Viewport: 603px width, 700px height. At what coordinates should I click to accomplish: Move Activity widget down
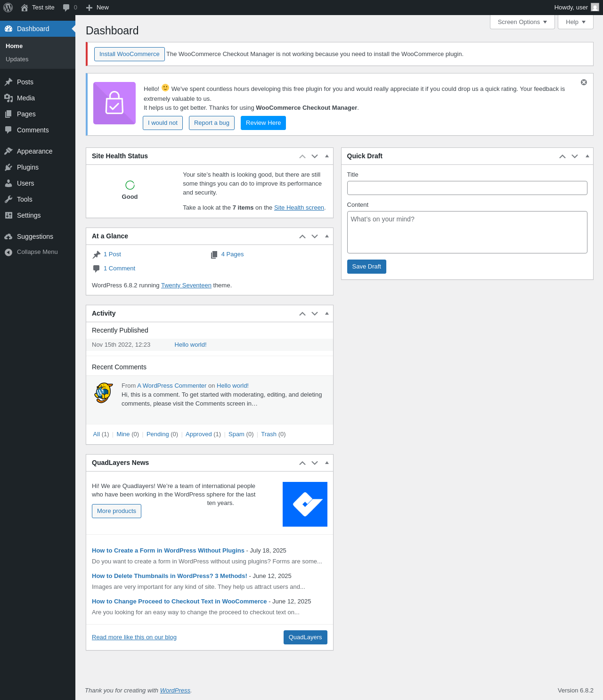click(x=315, y=314)
